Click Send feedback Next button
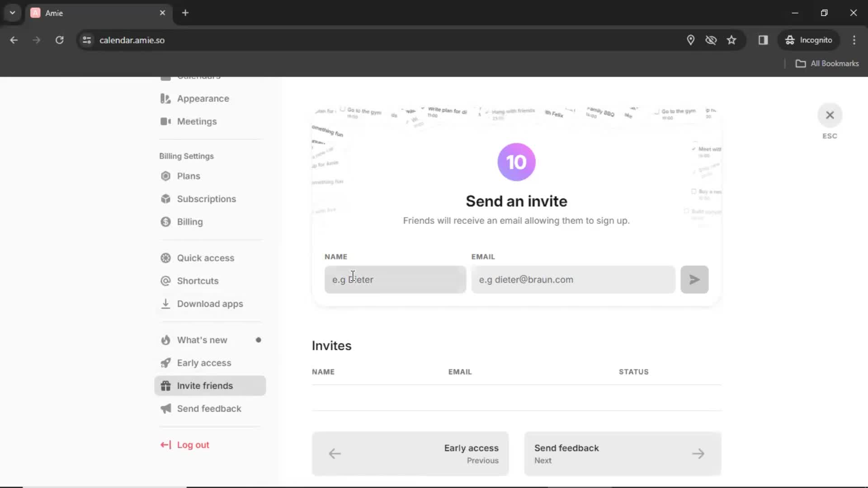 (x=623, y=454)
